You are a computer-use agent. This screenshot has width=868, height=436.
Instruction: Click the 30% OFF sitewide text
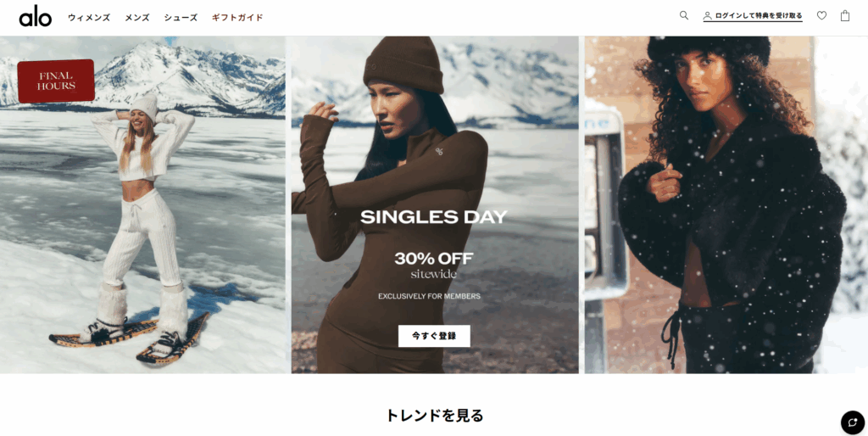point(434,265)
